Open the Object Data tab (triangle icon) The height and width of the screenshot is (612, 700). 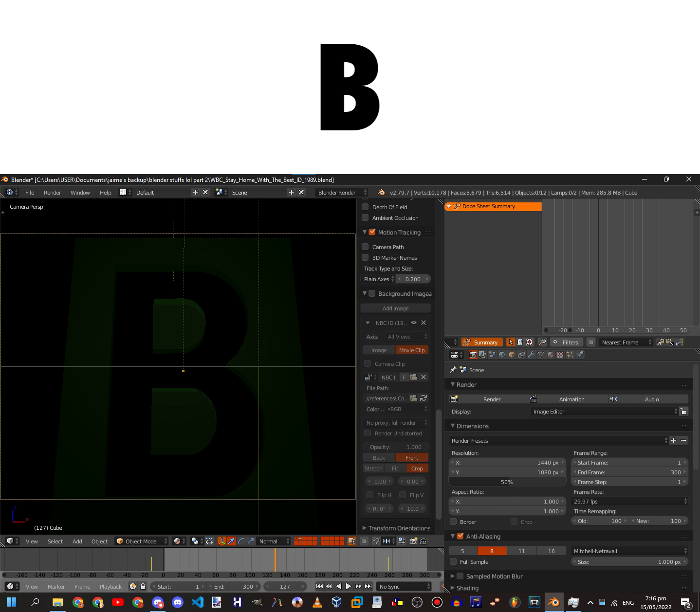[541, 355]
